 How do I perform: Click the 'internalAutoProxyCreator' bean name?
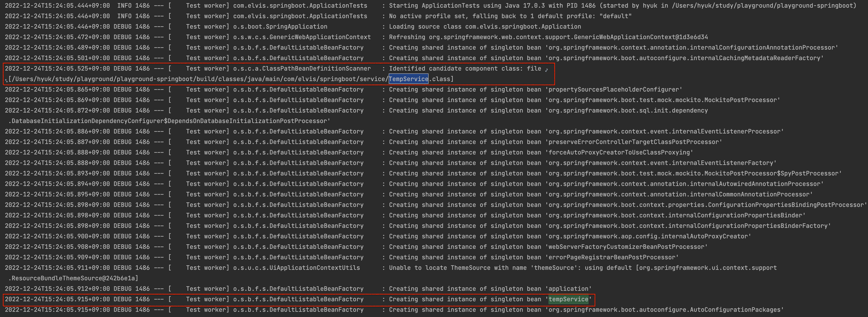coord(704,236)
